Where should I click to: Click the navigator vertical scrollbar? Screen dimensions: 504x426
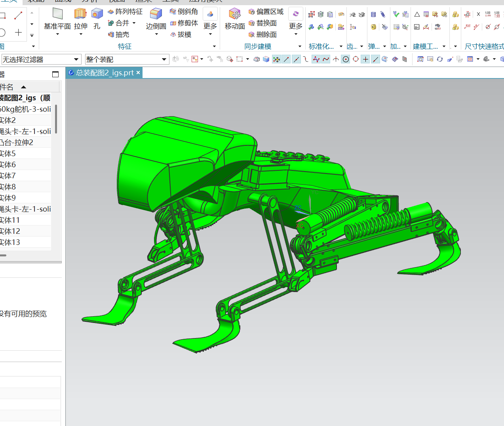[56, 119]
